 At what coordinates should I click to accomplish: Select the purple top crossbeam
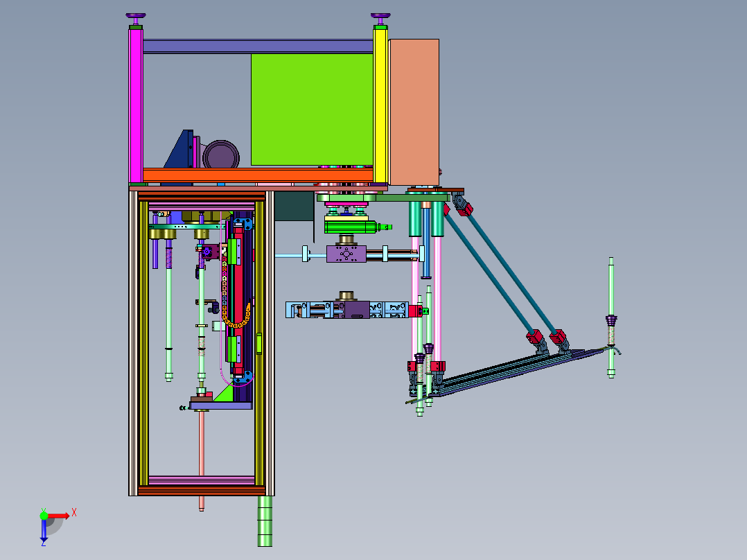click(258, 46)
